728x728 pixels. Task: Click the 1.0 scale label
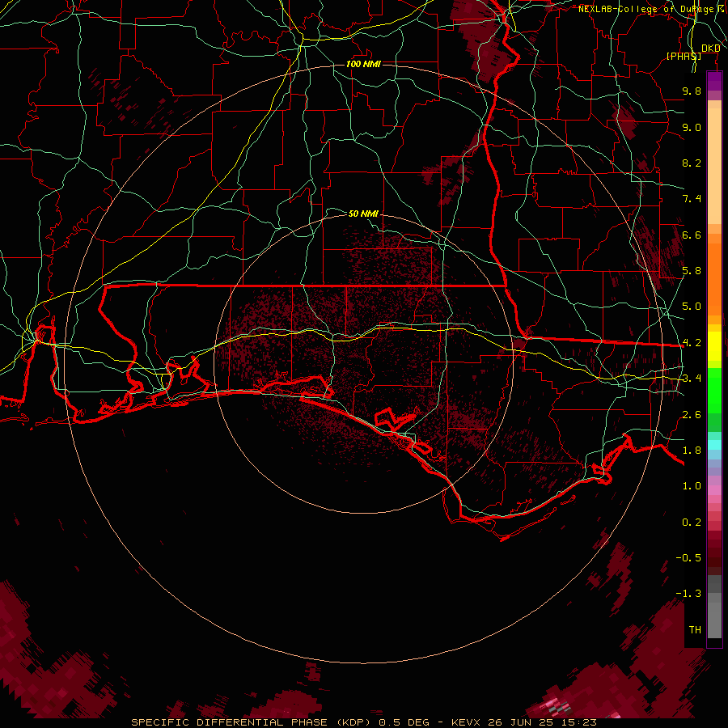(692, 486)
